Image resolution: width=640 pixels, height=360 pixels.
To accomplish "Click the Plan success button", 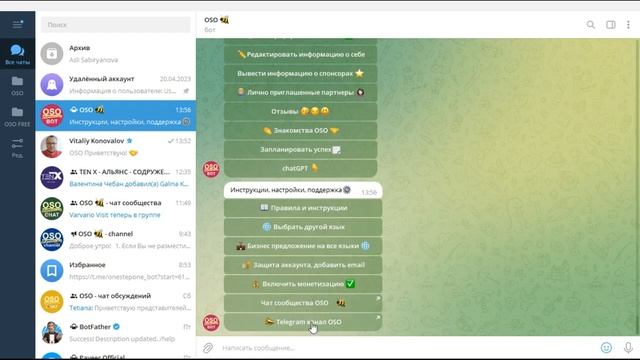I will point(300,149).
